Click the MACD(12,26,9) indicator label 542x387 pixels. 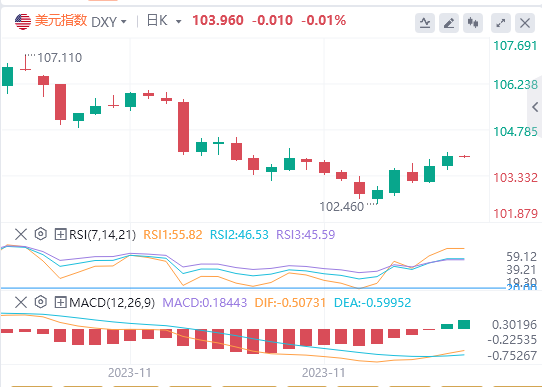point(112,303)
